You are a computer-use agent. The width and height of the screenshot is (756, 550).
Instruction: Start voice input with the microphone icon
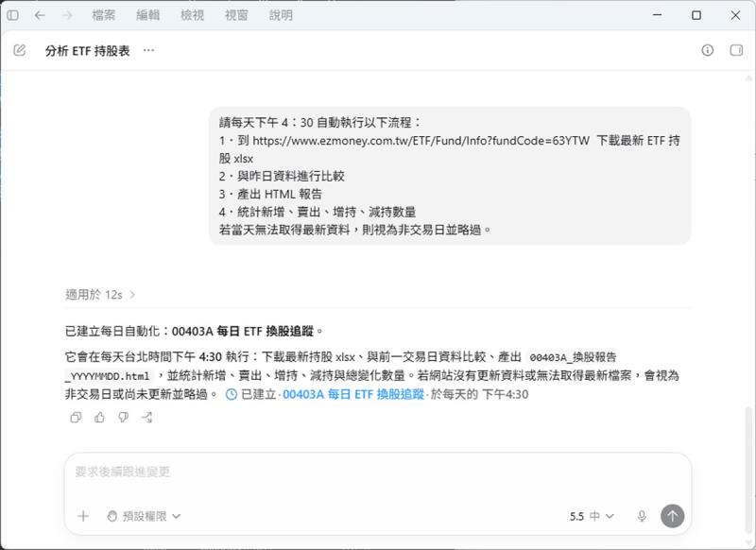pos(642,516)
